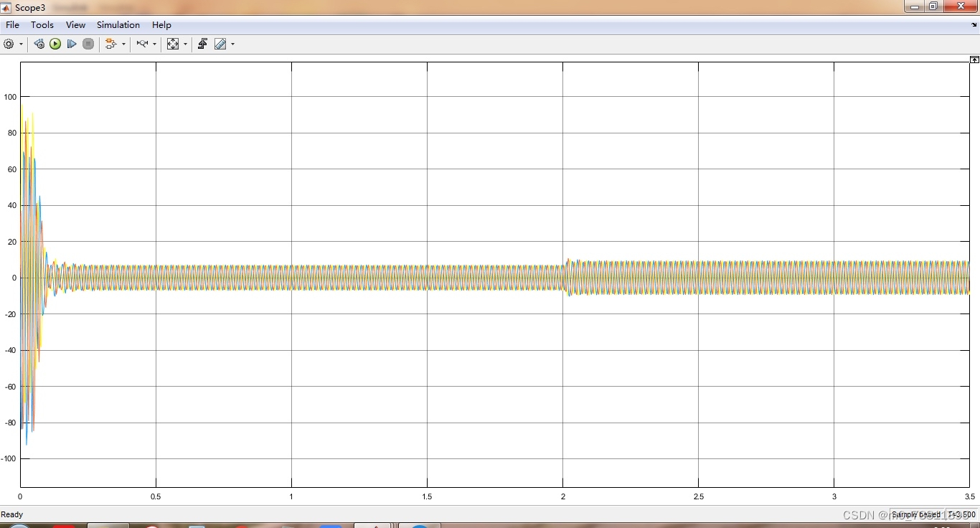This screenshot has height=528, width=980.
Task: Close the Scope3 window
Action: tap(961, 6)
